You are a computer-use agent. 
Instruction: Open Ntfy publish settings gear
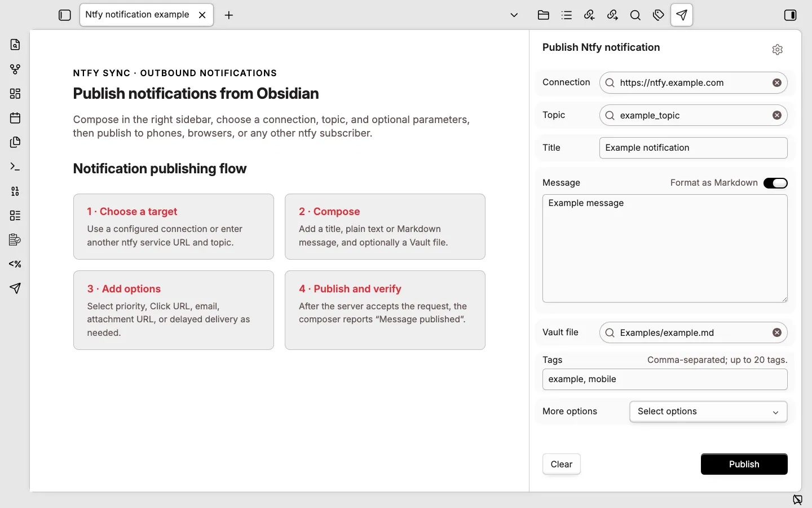click(778, 50)
